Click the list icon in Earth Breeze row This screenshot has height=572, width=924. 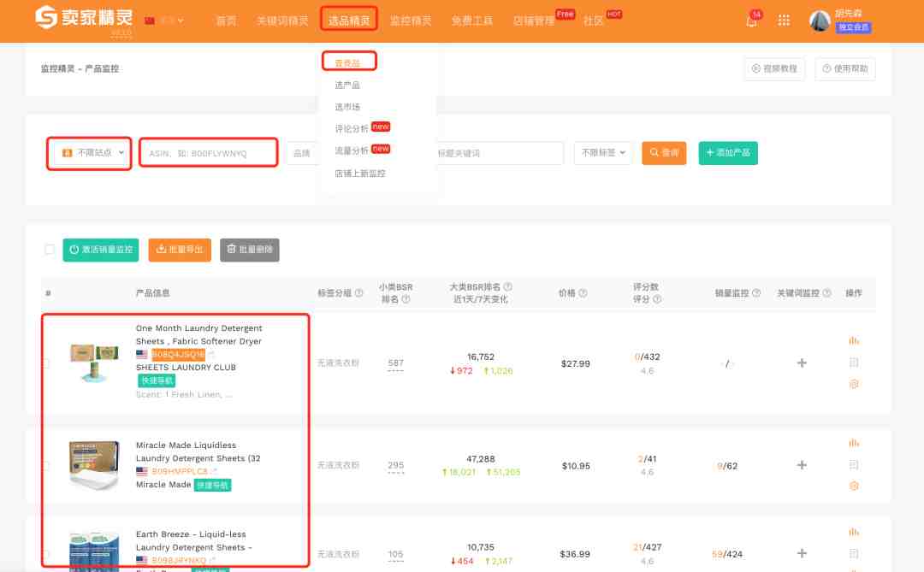point(854,553)
